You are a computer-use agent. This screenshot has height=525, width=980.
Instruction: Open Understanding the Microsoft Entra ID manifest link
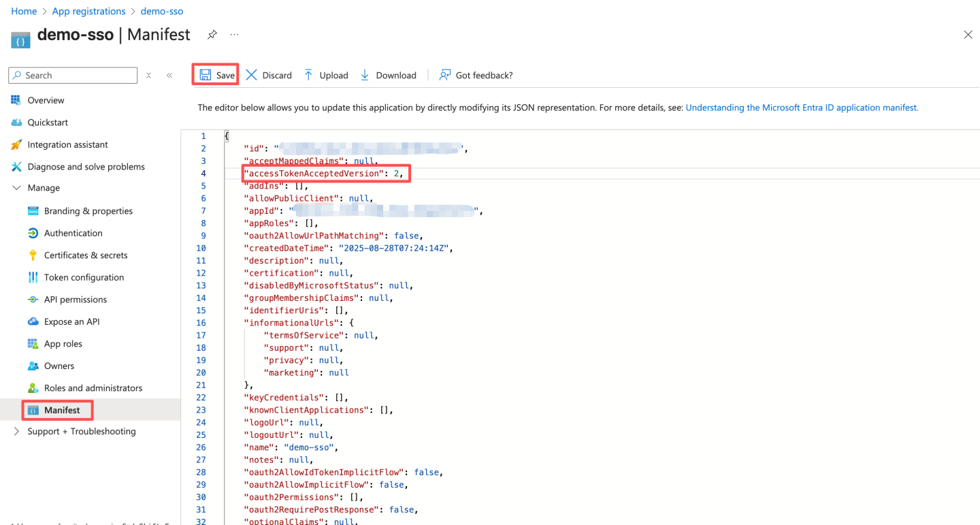[802, 108]
